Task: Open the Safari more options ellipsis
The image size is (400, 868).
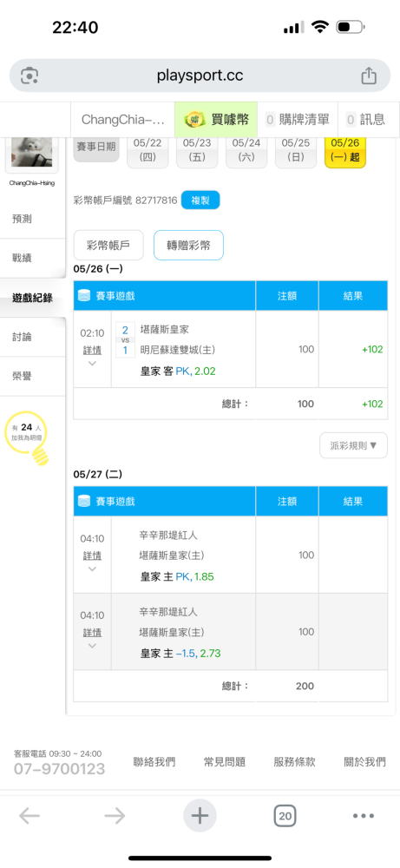Action: coord(364,815)
